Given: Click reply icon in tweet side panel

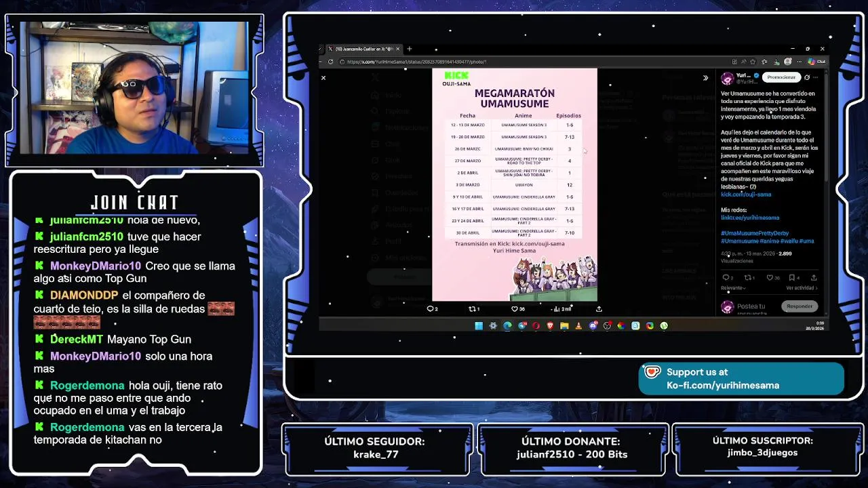Looking at the screenshot, I should [x=725, y=278].
